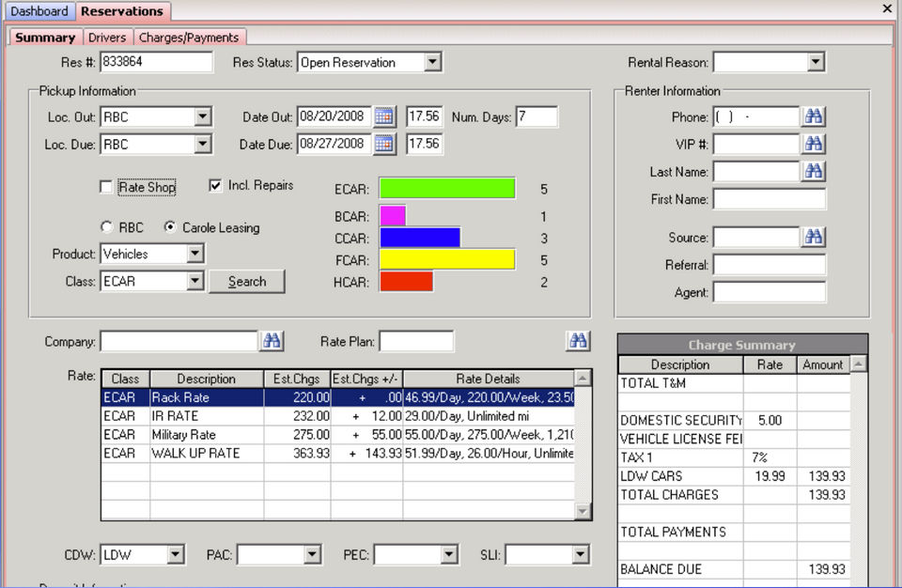Click binoculars search next to Phone field
The height and width of the screenshot is (588, 902).
click(x=814, y=117)
